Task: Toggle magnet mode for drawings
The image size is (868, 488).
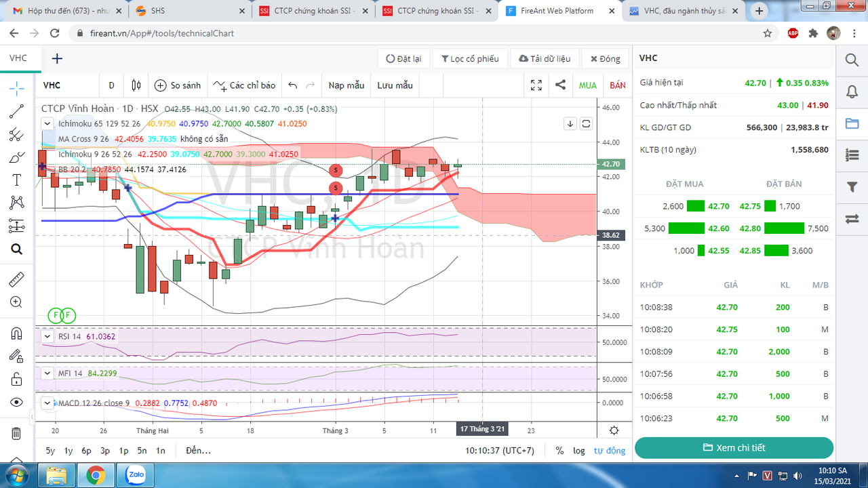Action: (x=17, y=332)
